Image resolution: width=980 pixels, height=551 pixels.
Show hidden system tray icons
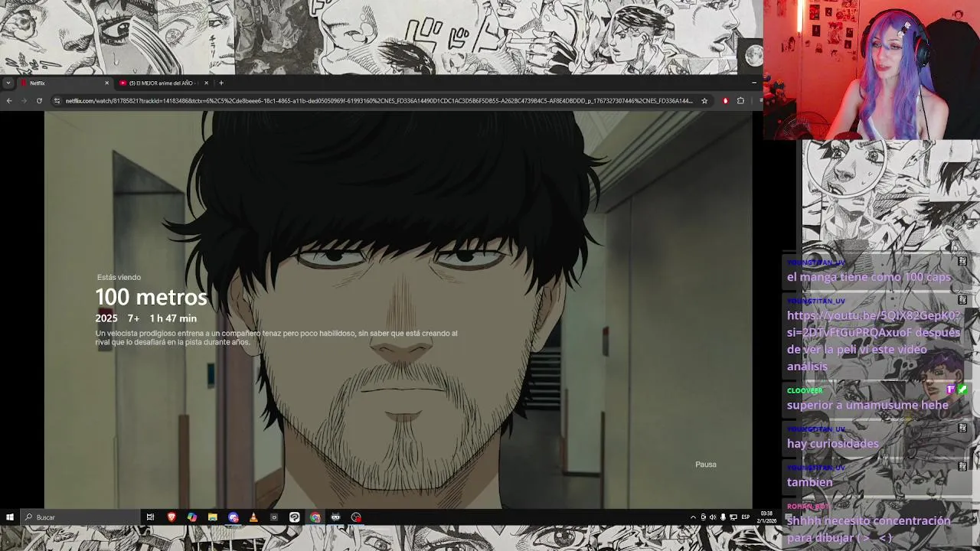coord(693,517)
